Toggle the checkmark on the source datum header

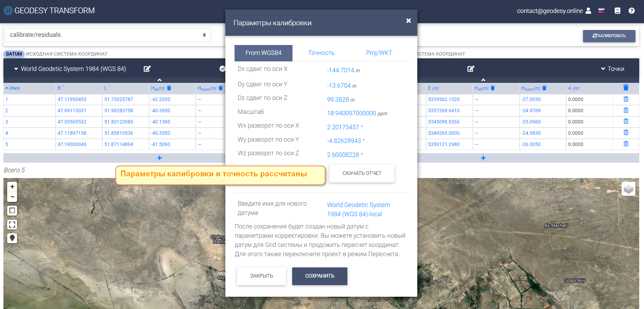222,69
